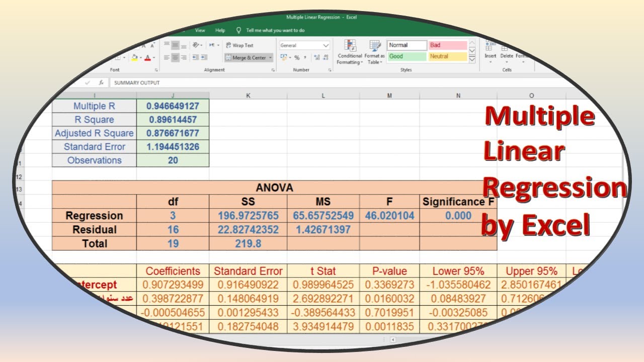Open the Fill Color dropdown arrow
Screen dimensions: 644x362
(140, 58)
